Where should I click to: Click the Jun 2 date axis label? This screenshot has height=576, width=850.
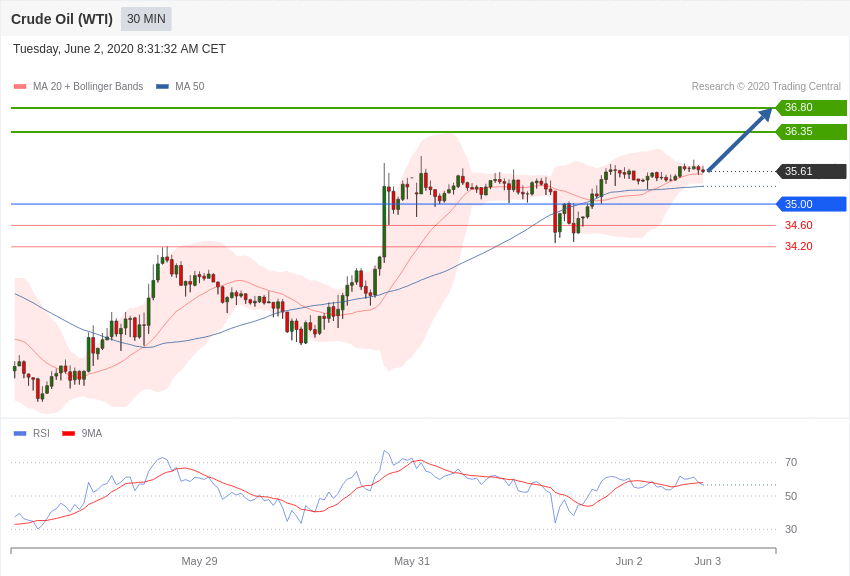click(x=629, y=561)
